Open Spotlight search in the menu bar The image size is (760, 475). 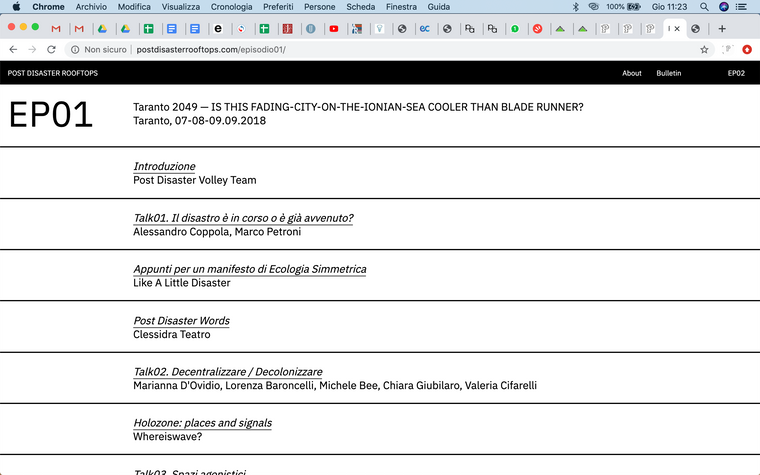point(705,6)
